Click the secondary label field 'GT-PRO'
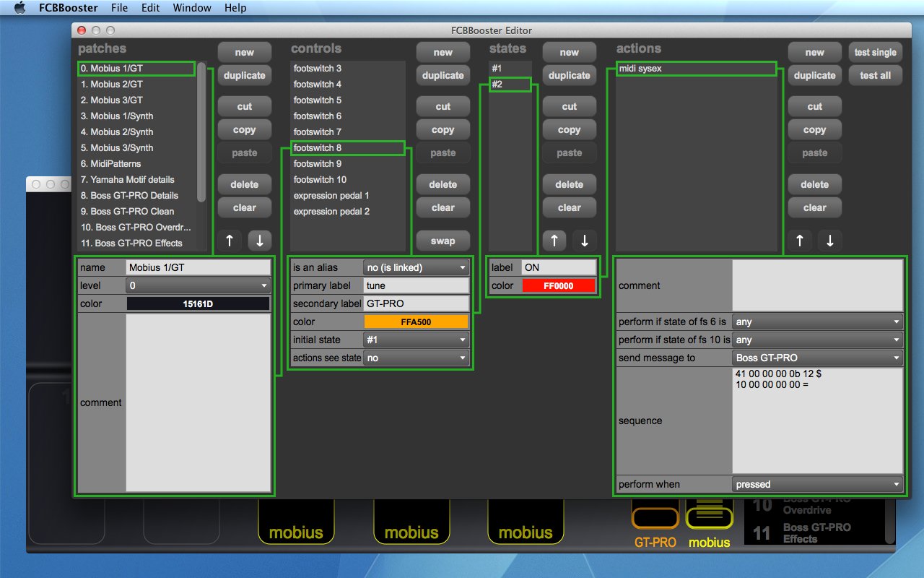This screenshot has width=924, height=578. click(x=416, y=303)
